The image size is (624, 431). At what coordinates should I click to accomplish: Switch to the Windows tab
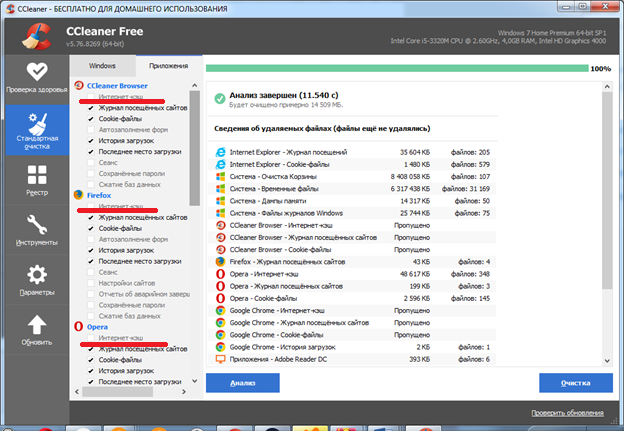[x=102, y=66]
